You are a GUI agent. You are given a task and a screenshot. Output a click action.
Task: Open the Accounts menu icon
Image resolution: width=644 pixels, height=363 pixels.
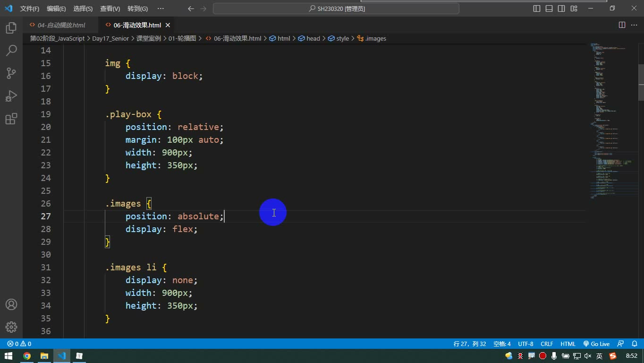point(11,304)
